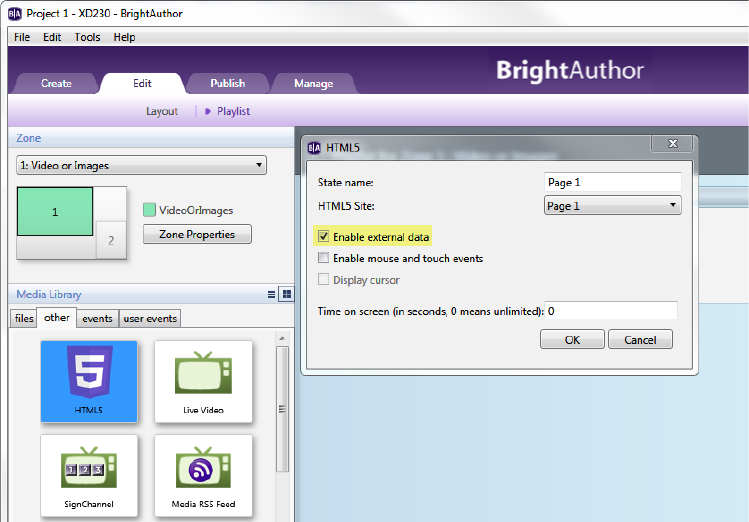749x522 pixels.
Task: Select the other tab in Media Library
Action: pyautogui.click(x=57, y=318)
